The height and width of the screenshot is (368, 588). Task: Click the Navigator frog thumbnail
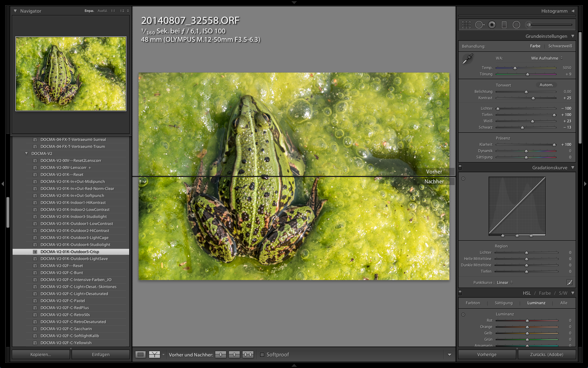click(x=71, y=74)
